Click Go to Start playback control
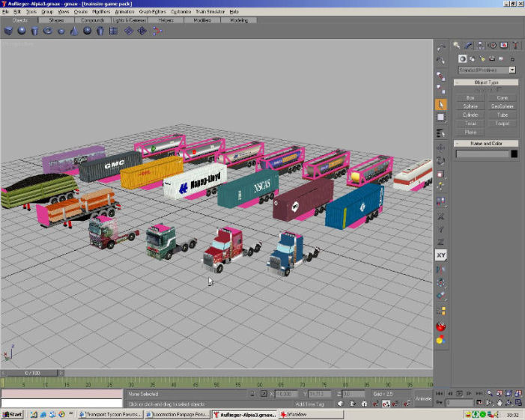 click(x=440, y=394)
